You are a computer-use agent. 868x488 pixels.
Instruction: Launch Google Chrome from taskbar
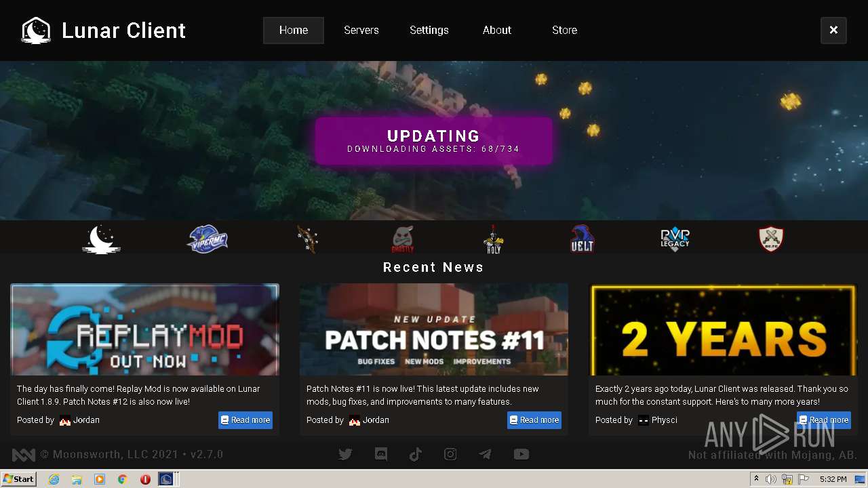(x=122, y=479)
